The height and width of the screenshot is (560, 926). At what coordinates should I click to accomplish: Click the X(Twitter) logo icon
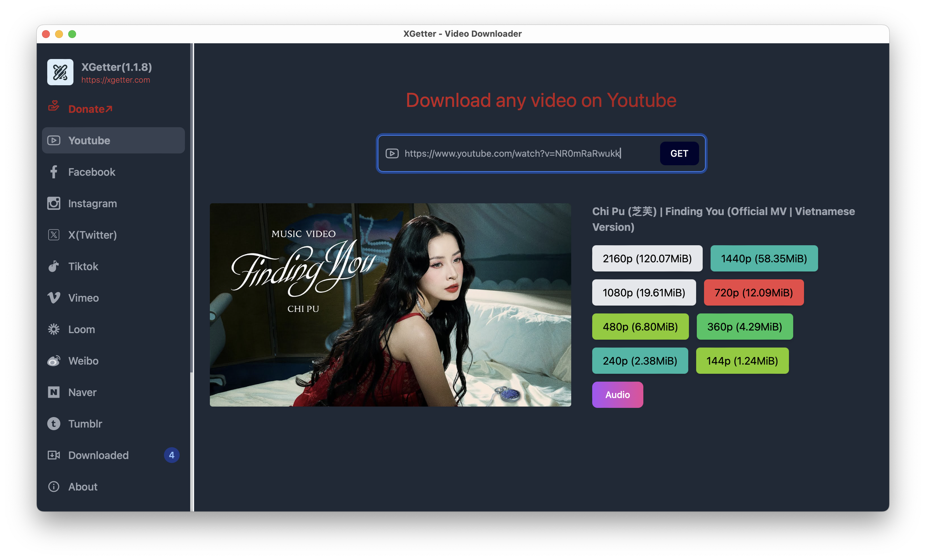(54, 235)
